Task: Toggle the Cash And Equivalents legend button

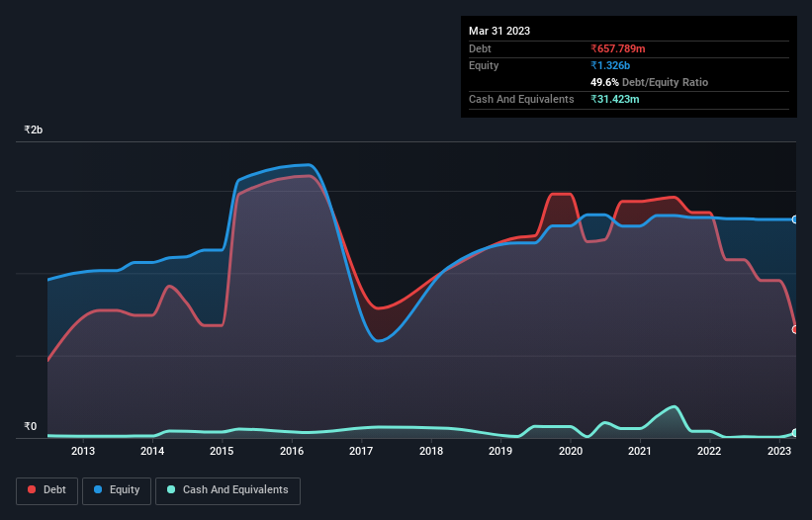Action: tap(227, 490)
